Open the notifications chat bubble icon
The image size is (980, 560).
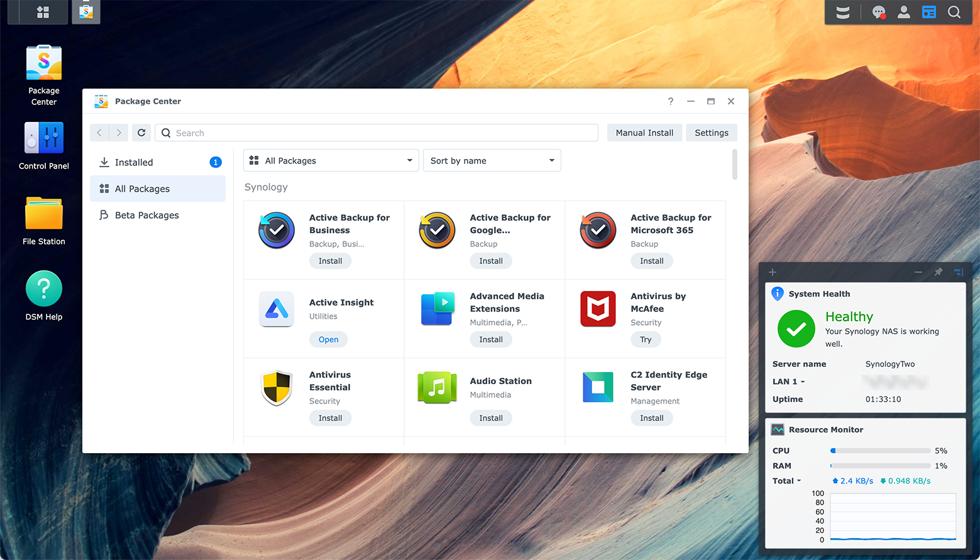pyautogui.click(x=879, y=12)
